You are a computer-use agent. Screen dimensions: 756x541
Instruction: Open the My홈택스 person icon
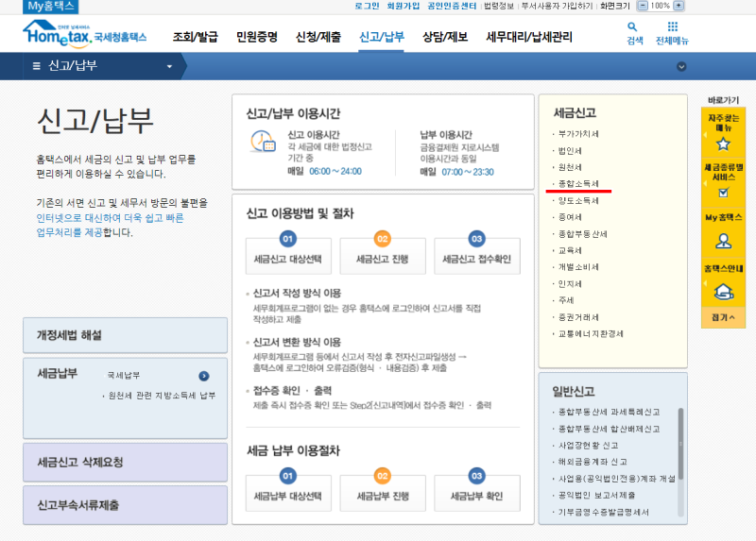click(723, 241)
